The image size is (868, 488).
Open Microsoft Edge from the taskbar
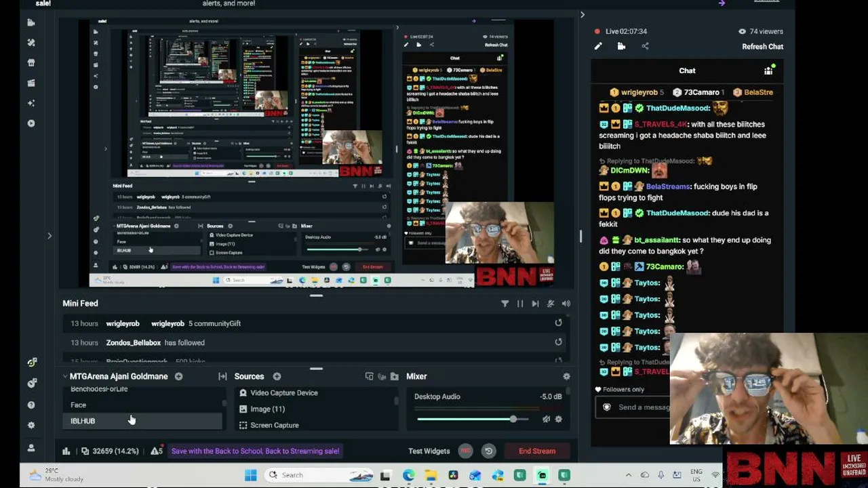tap(408, 475)
